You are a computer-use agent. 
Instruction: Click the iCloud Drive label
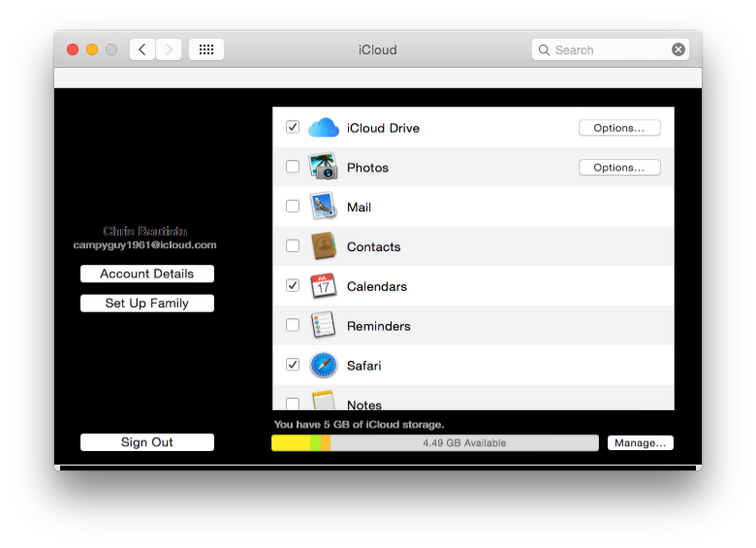click(383, 128)
